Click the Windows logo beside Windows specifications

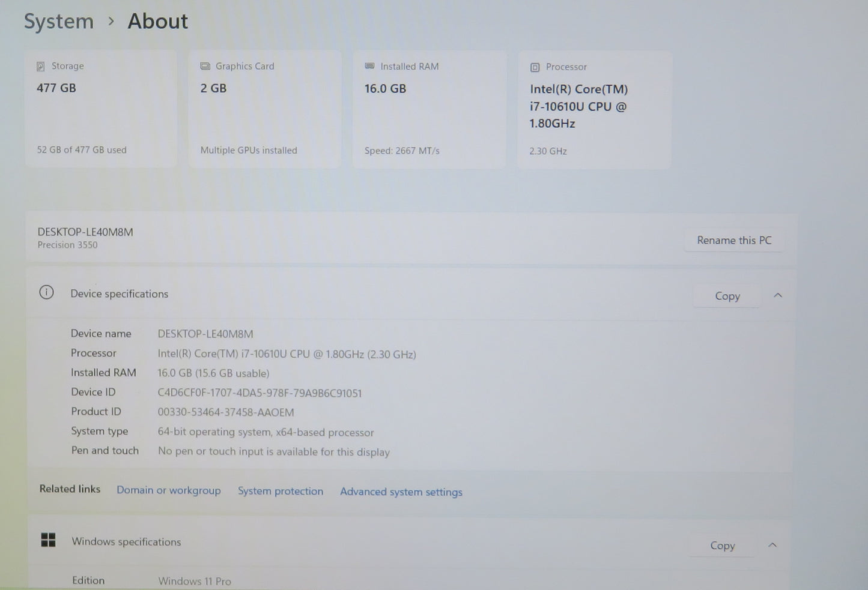[48, 540]
